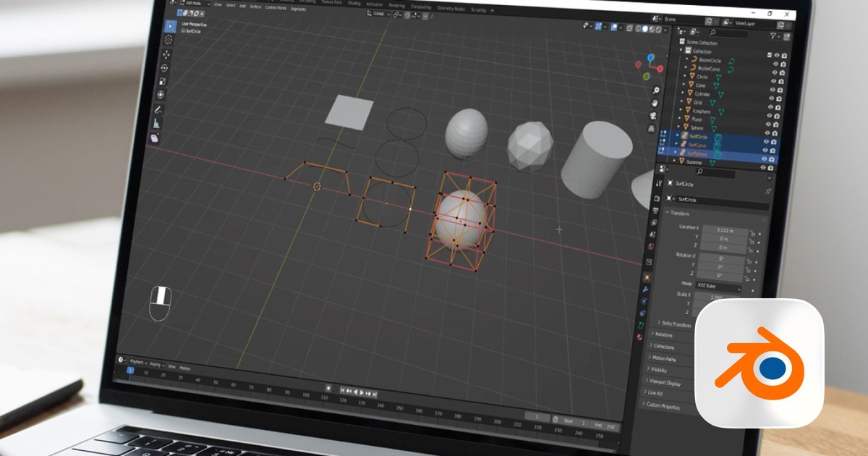Select the Cursor tool in the left toolbar
The image size is (868, 456).
pyautogui.click(x=169, y=39)
